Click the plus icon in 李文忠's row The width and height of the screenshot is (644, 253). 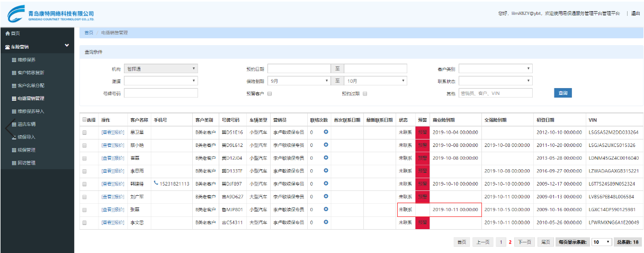[x=326, y=222]
